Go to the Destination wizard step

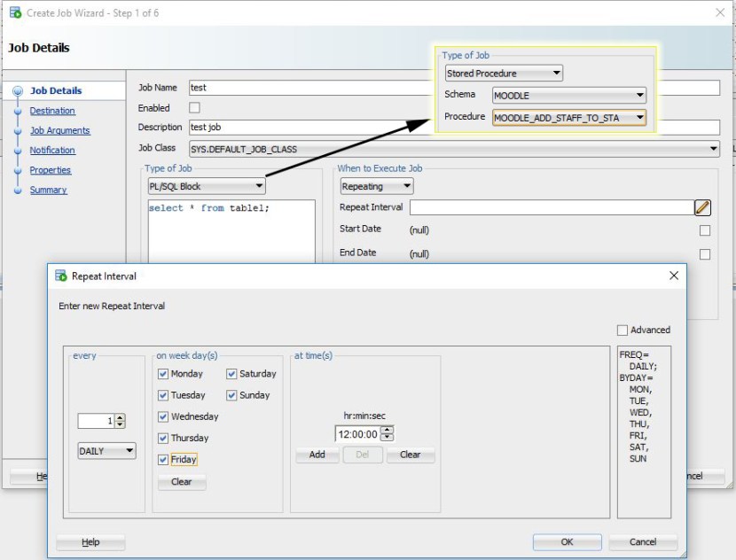pyautogui.click(x=52, y=111)
